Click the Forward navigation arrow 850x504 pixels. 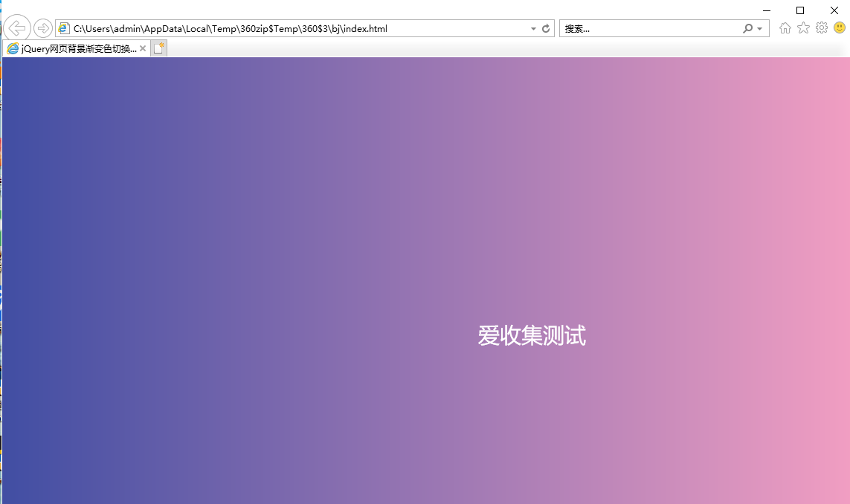click(x=42, y=28)
